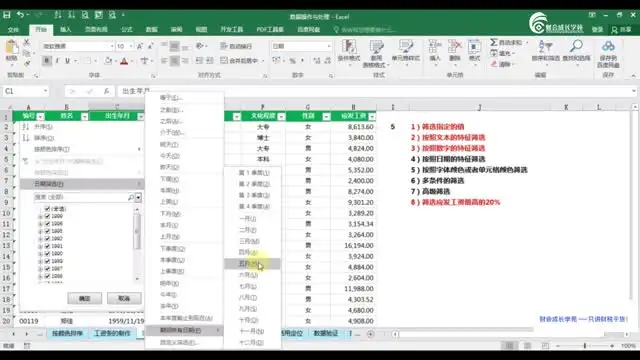Uncheck the 1991 year checkbox
The height and width of the screenshot is (360, 640).
(x=47, y=246)
